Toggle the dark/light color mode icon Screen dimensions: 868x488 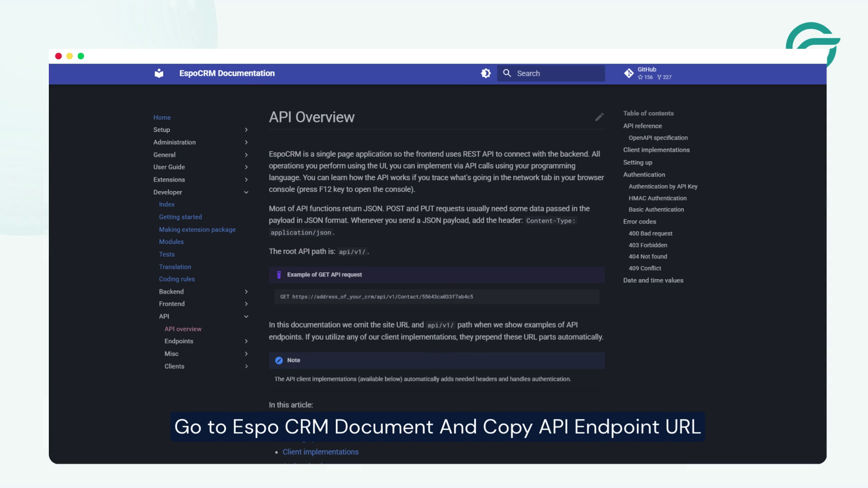point(486,73)
